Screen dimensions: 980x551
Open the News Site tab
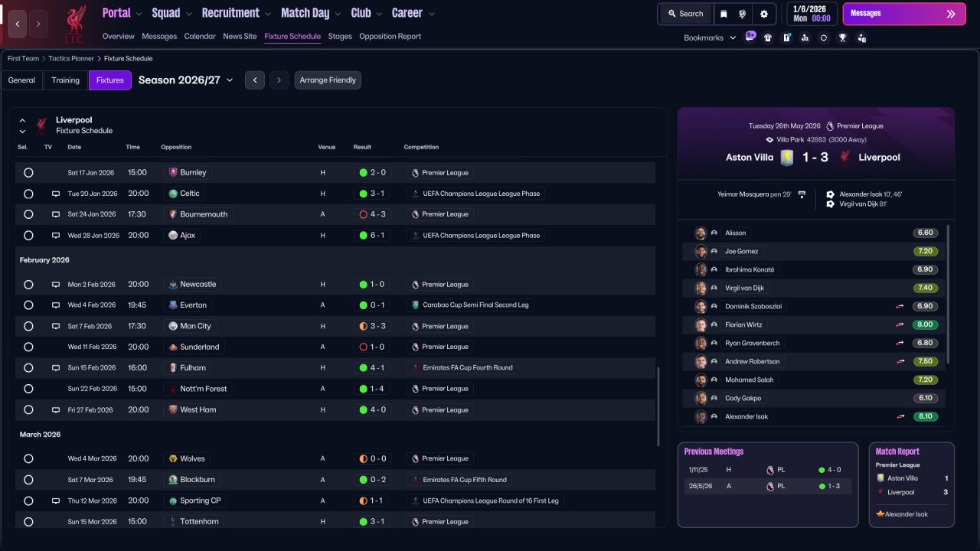240,36
